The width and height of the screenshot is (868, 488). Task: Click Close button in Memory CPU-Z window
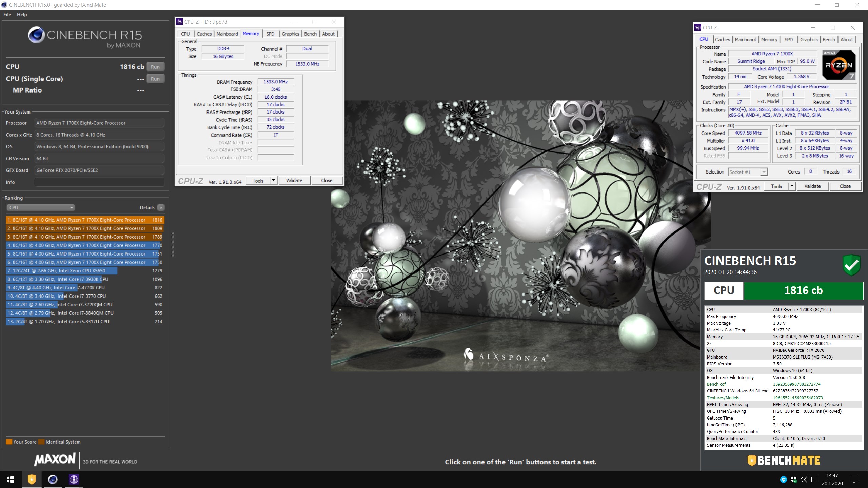tap(327, 181)
